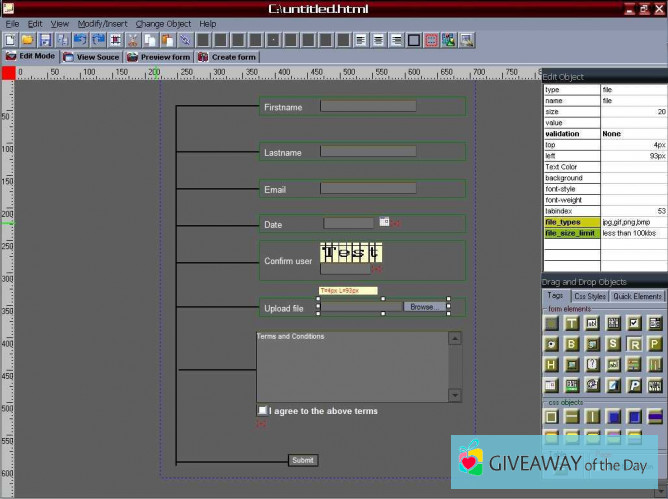Click the calendar icon next to Date
The image size is (668, 499).
[x=384, y=222]
